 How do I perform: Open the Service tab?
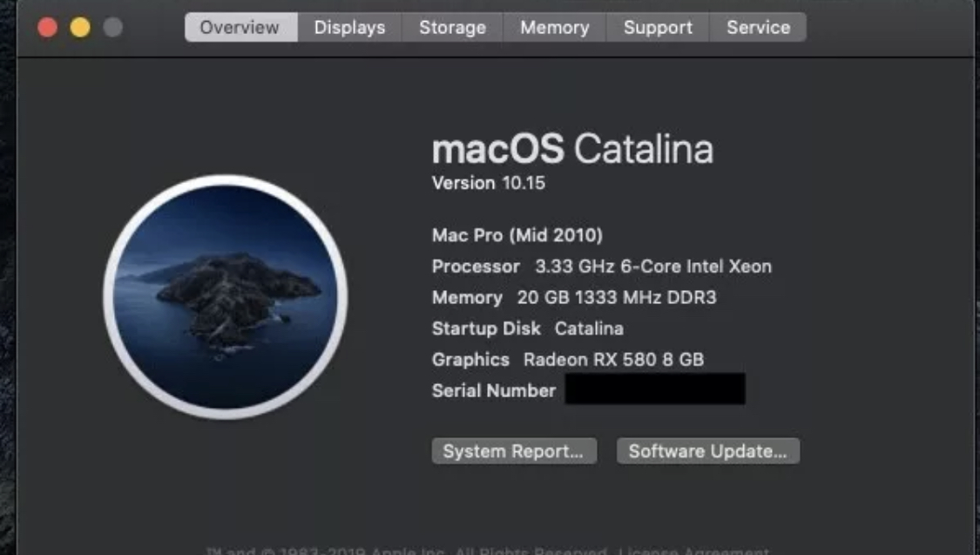(x=758, y=28)
